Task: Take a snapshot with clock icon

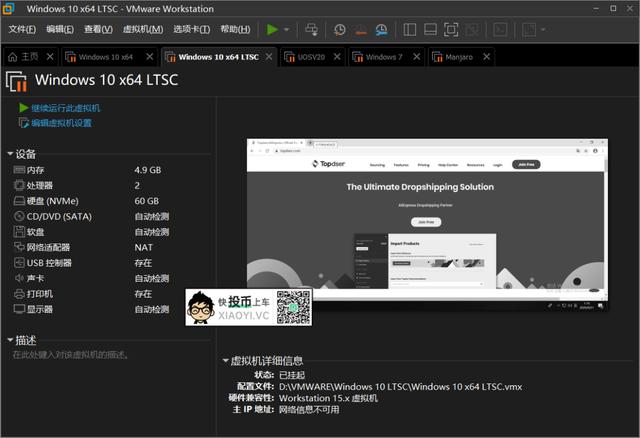Action: [340, 29]
